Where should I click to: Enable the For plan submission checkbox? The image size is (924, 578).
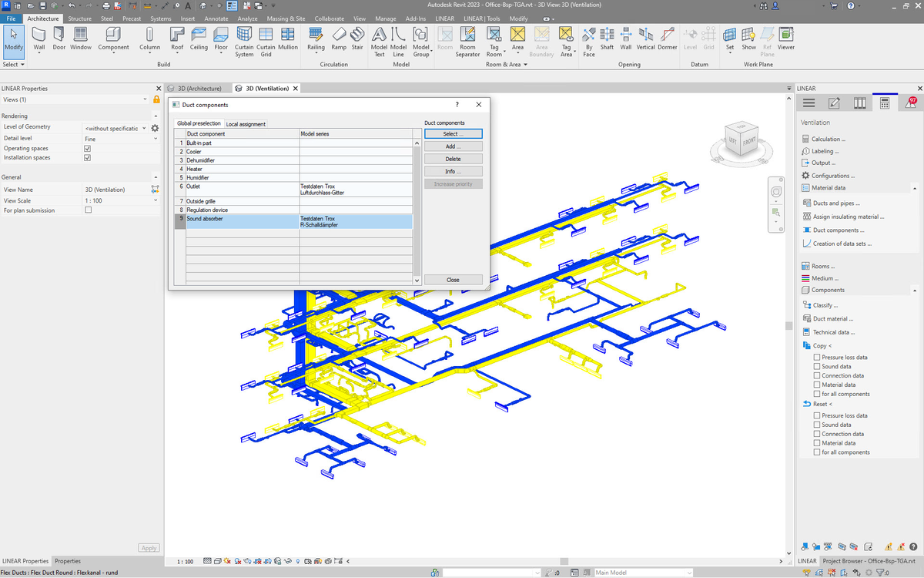[x=87, y=210]
